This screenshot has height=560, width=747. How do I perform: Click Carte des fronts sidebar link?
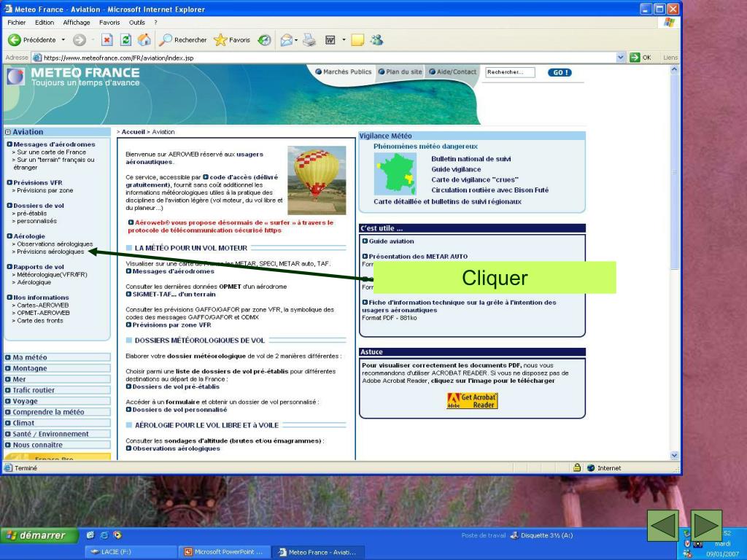[40, 321]
